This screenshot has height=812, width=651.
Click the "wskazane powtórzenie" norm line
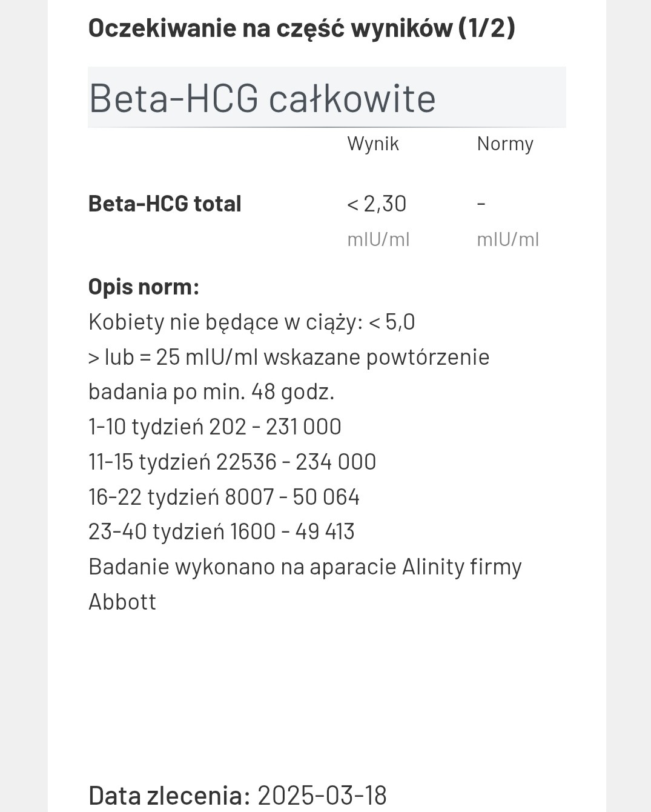[x=288, y=357]
